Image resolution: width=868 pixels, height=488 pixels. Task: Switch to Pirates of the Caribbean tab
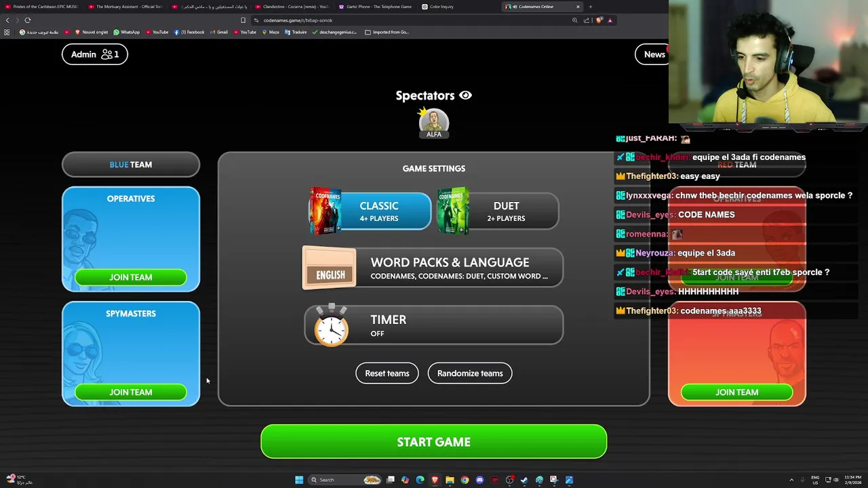click(x=42, y=7)
